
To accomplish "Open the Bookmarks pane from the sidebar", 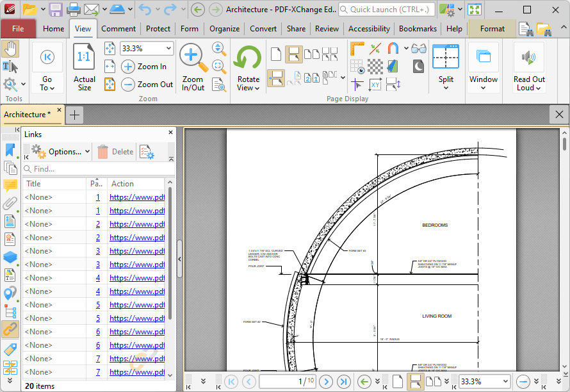I will (x=10, y=150).
